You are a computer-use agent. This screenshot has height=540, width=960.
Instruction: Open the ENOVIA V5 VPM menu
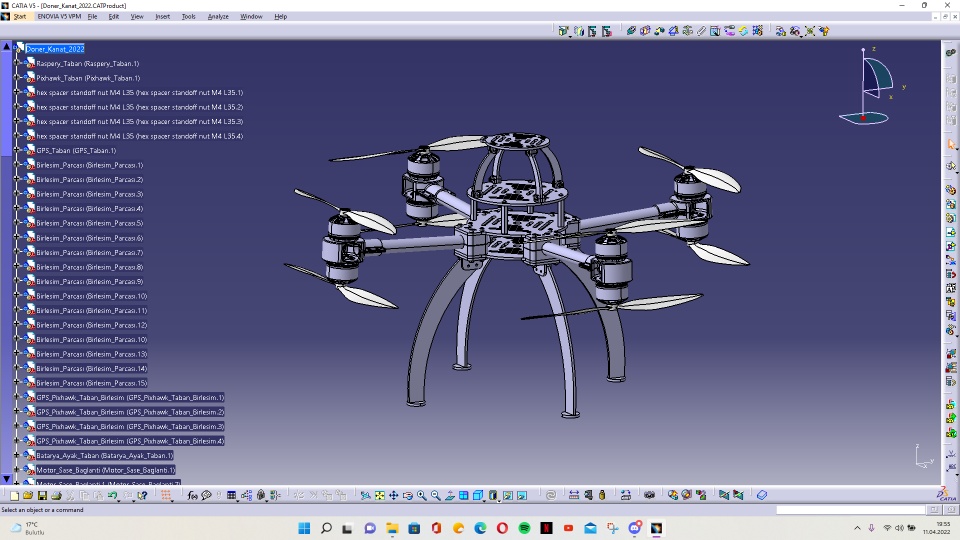coord(59,17)
